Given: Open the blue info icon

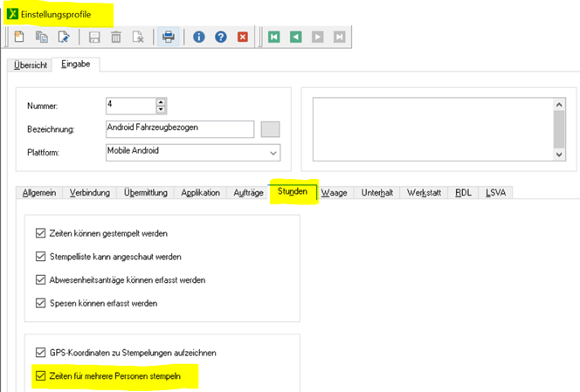Looking at the screenshot, I should click(x=199, y=37).
